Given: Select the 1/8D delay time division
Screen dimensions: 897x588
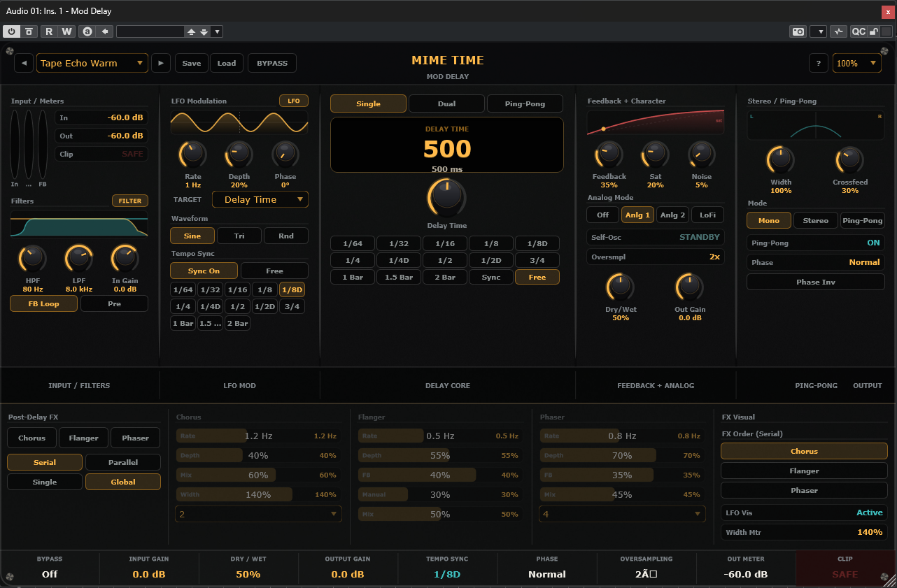Looking at the screenshot, I should point(537,243).
